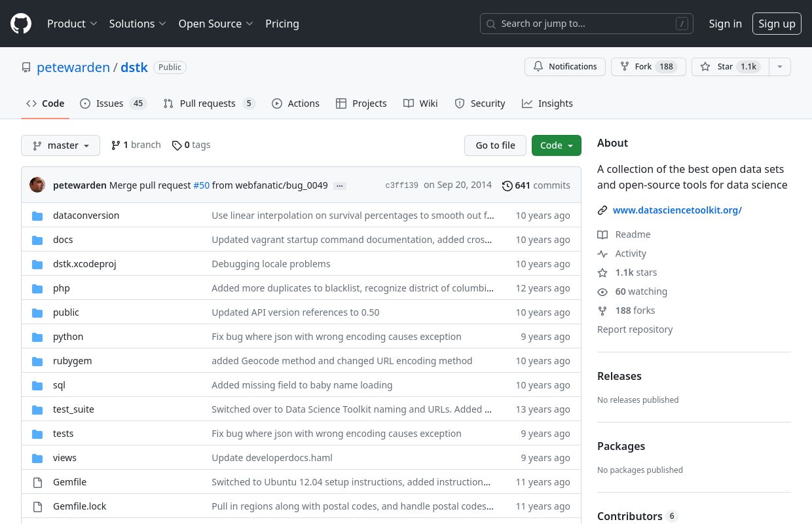812x524 pixels.
Task: Open the Actions tab
Action: [x=295, y=103]
